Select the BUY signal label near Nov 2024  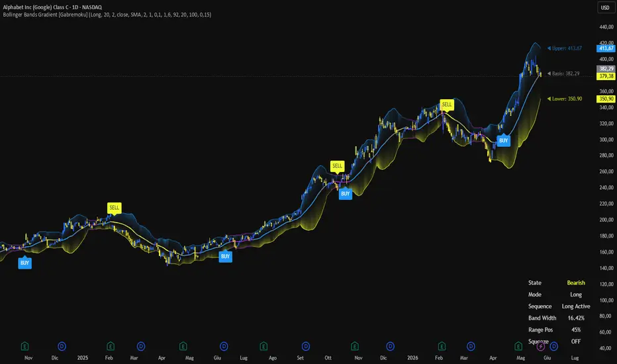tap(24, 263)
